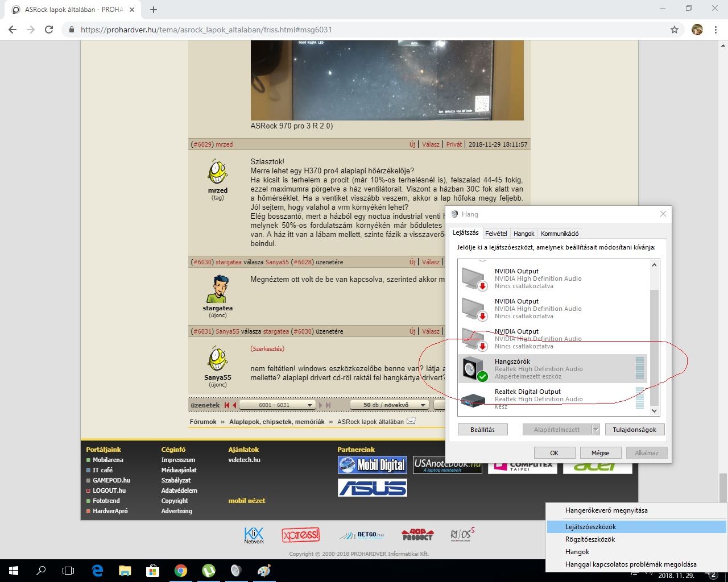This screenshot has width=728, height=582.
Task: Open File Explorer from the taskbar
Action: point(125,571)
